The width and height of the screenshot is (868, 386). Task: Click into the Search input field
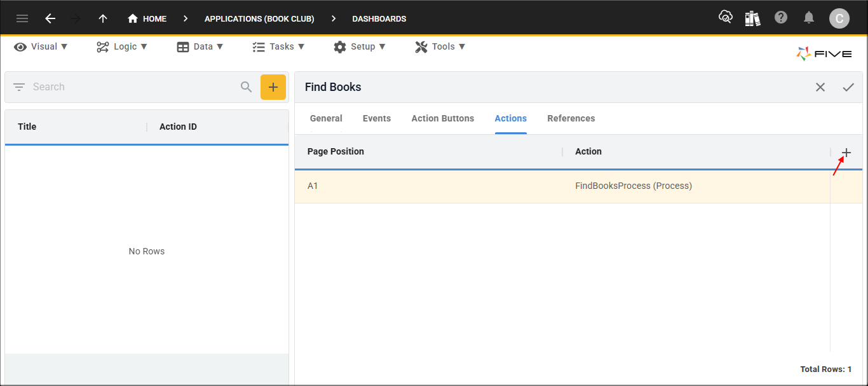click(x=127, y=86)
